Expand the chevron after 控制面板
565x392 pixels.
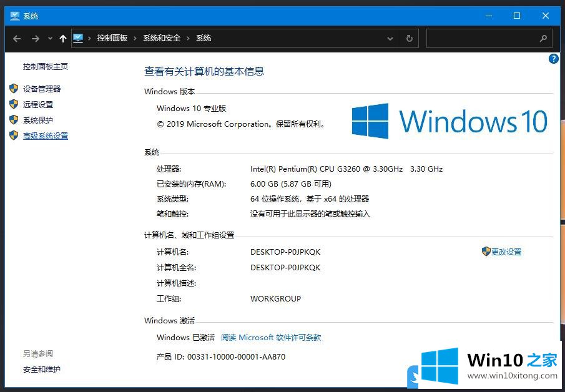pos(135,39)
